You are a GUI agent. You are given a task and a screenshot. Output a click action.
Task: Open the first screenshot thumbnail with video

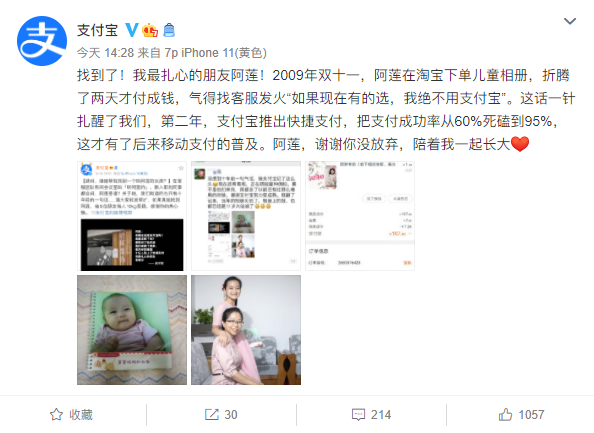(132, 216)
